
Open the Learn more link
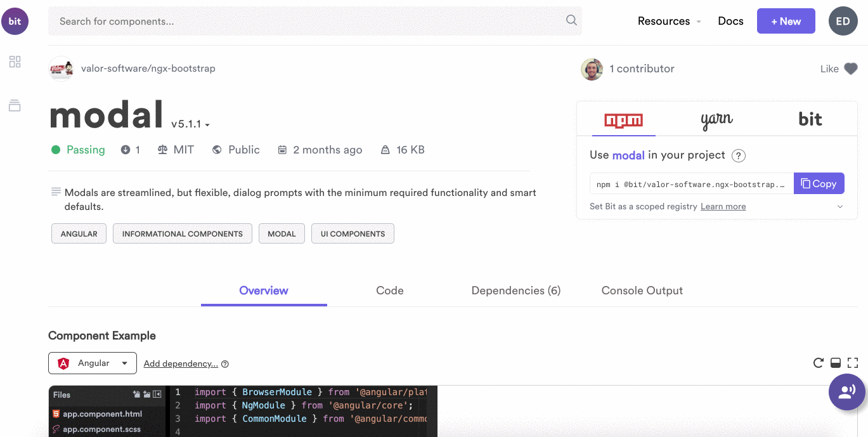point(723,207)
